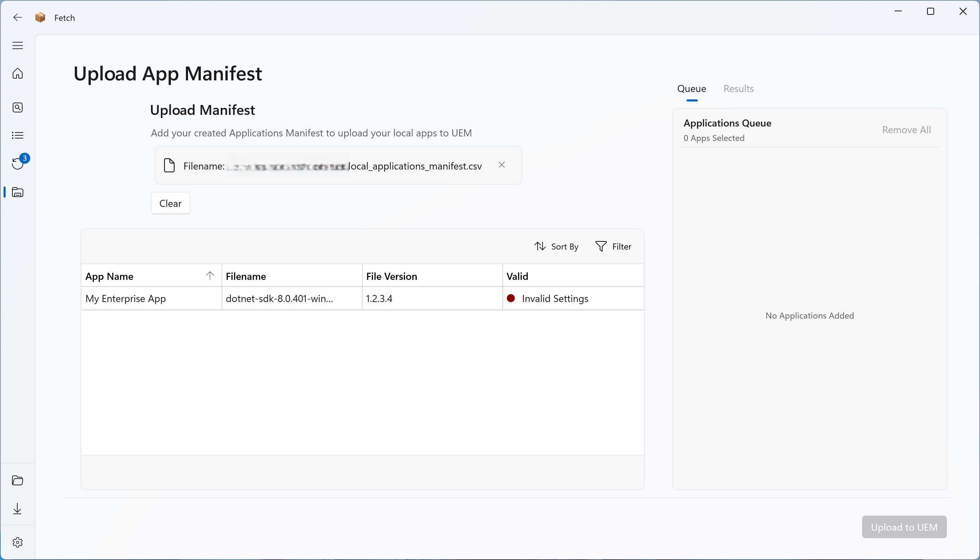Open the hamburger navigation menu

tap(18, 45)
